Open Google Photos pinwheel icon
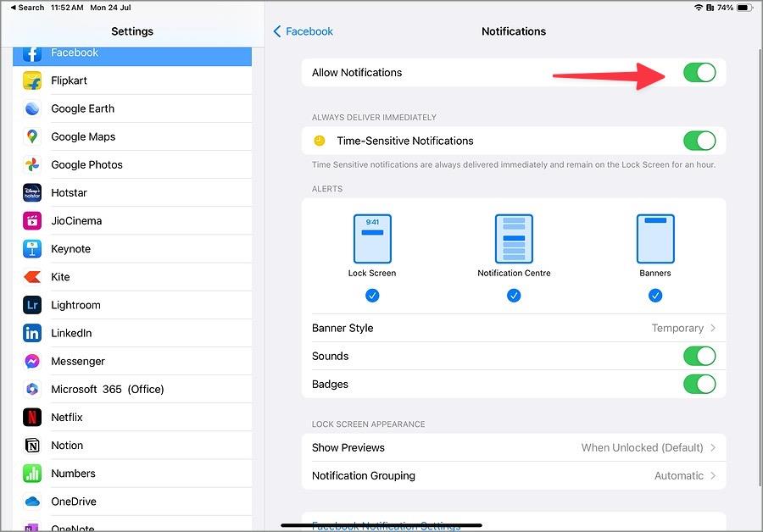 coord(32,165)
